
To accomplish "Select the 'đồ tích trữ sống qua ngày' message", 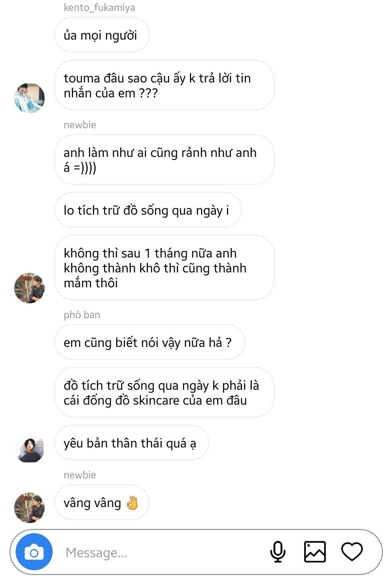I will point(164,393).
